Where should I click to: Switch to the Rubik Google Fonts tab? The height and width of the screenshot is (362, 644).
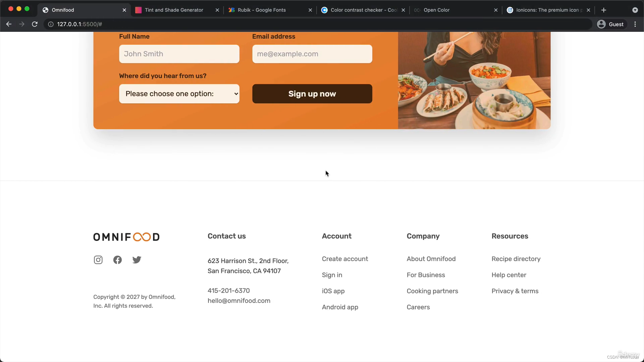[262, 10]
